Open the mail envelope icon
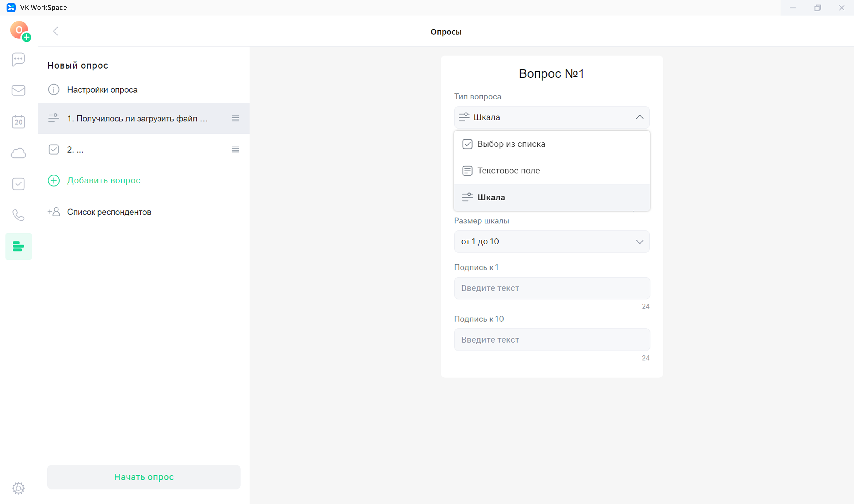This screenshot has width=854, height=504. tap(18, 90)
